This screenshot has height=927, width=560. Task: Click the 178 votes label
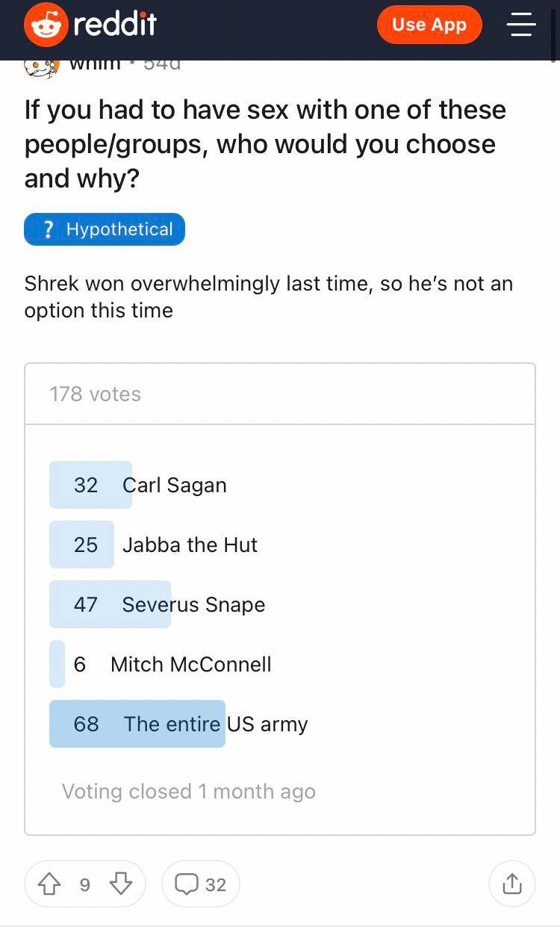[x=95, y=394]
